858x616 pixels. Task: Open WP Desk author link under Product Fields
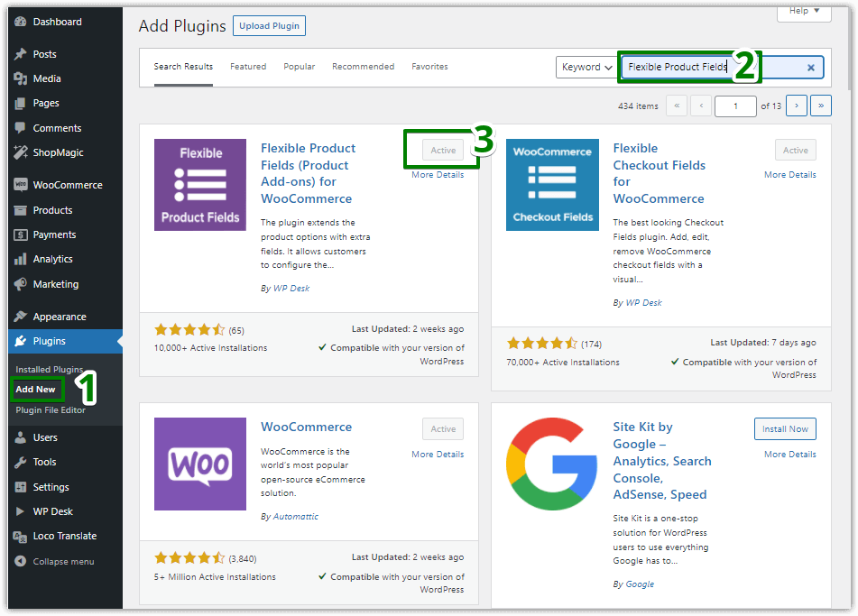[x=291, y=289]
